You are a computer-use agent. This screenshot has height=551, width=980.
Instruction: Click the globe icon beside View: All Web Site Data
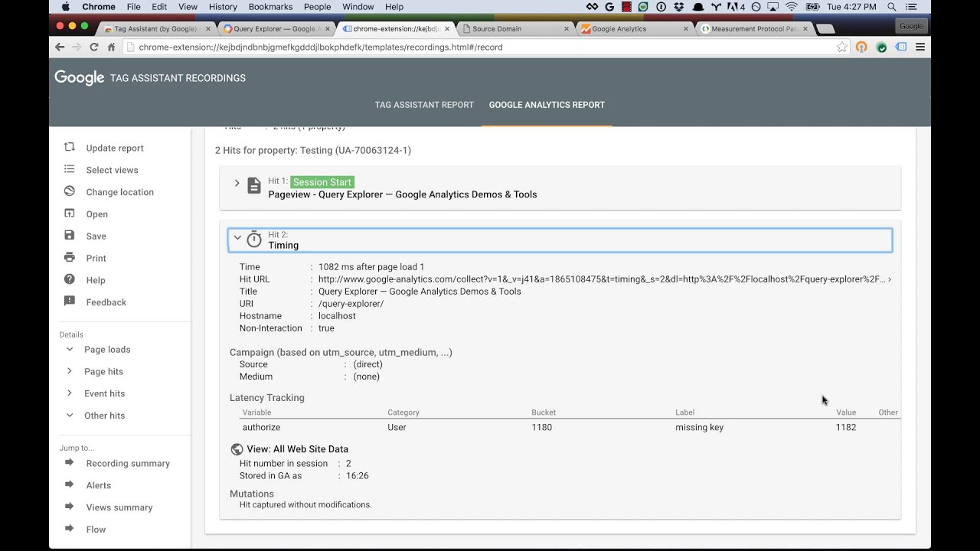[237, 449]
